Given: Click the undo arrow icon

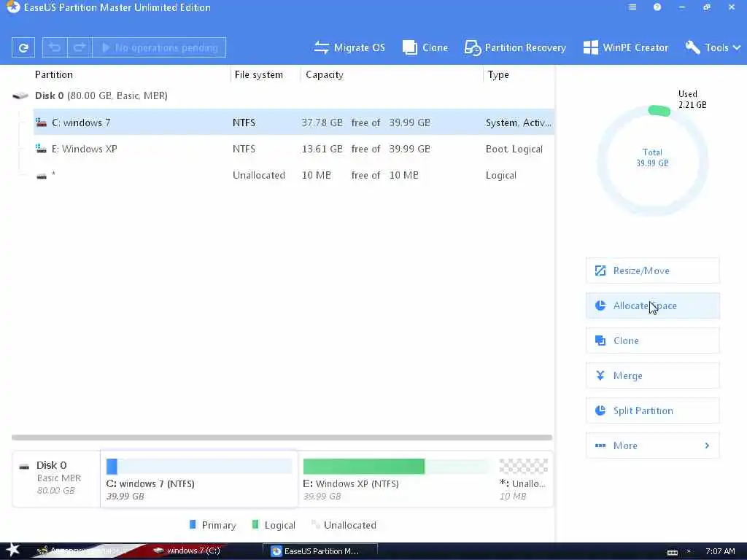Looking at the screenshot, I should point(55,47).
